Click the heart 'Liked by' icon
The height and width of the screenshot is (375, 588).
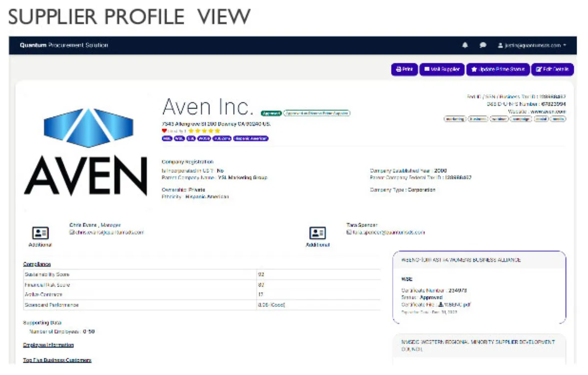tap(165, 131)
